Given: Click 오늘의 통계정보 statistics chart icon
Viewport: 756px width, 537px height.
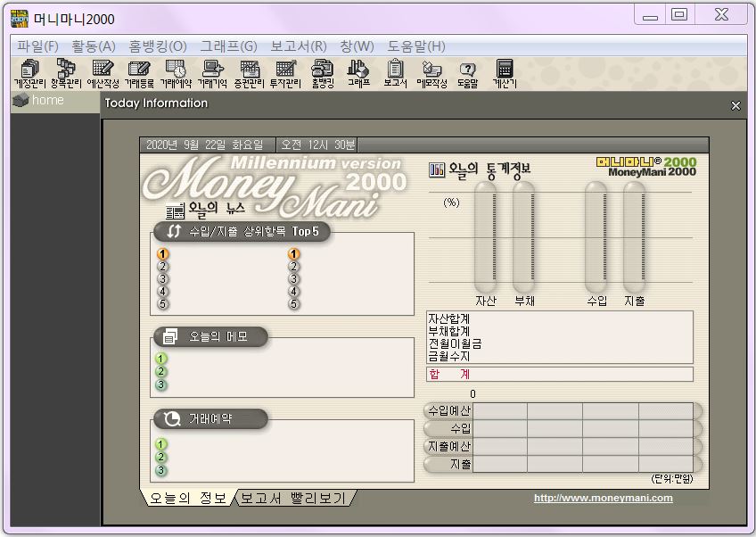Looking at the screenshot, I should click(436, 169).
